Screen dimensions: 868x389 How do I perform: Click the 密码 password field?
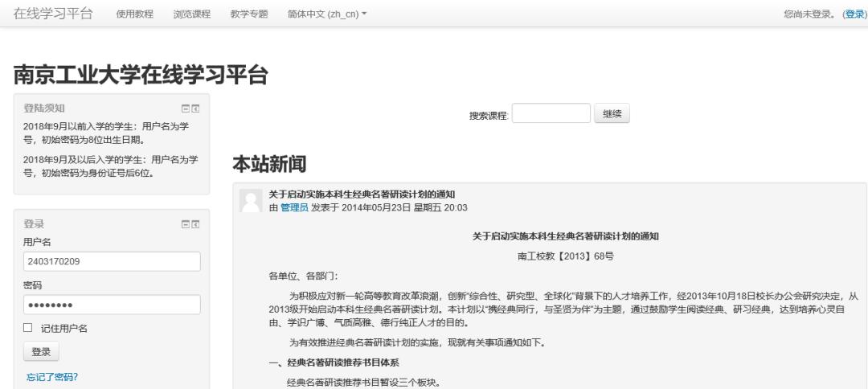pos(112,305)
